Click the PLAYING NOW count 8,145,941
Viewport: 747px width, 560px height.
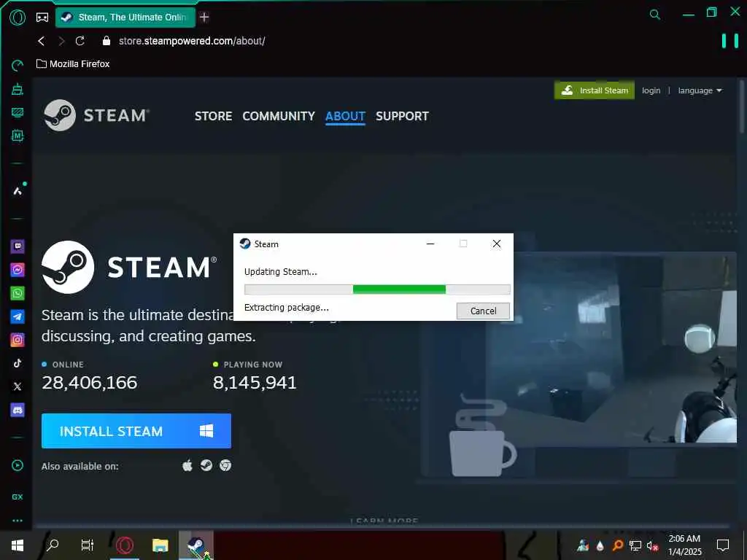coord(255,382)
